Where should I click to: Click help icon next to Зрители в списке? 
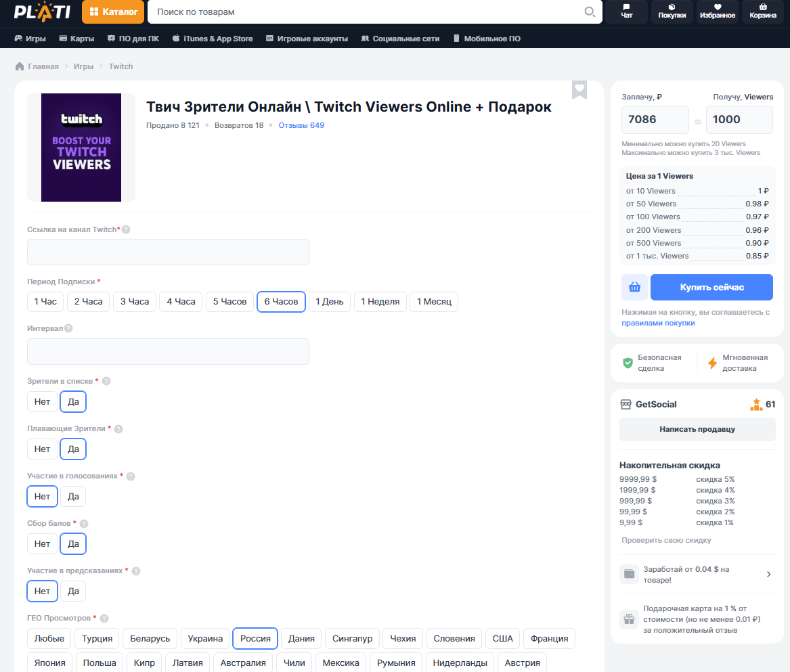click(106, 381)
